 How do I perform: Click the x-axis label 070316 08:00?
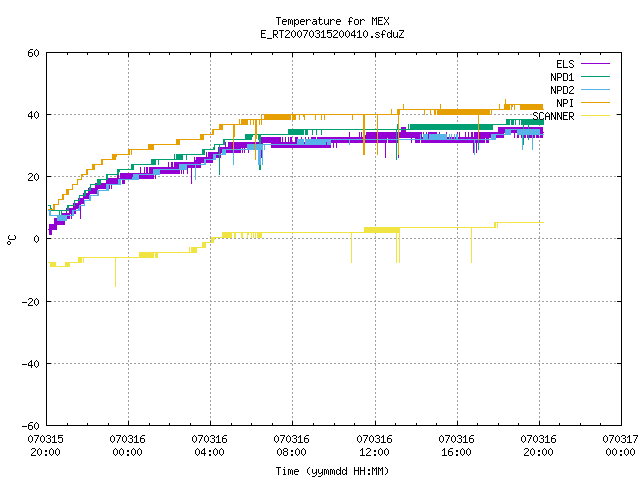291,446
